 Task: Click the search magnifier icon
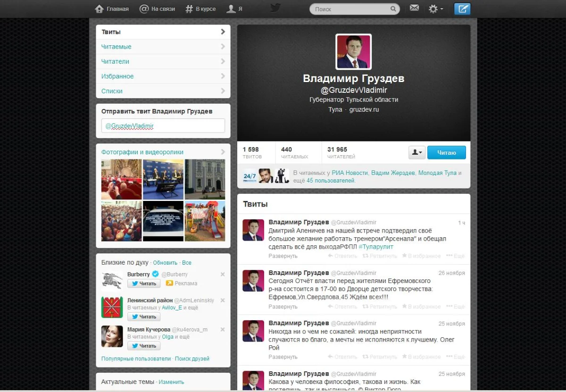point(393,9)
